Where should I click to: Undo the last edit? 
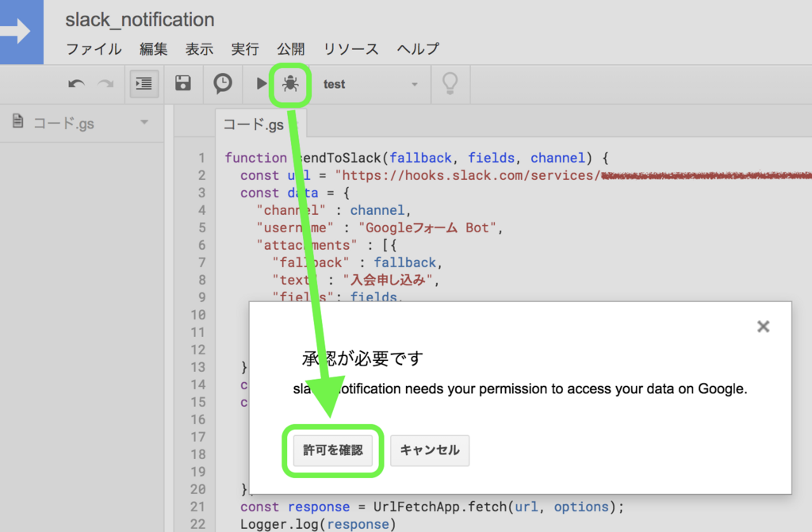76,84
